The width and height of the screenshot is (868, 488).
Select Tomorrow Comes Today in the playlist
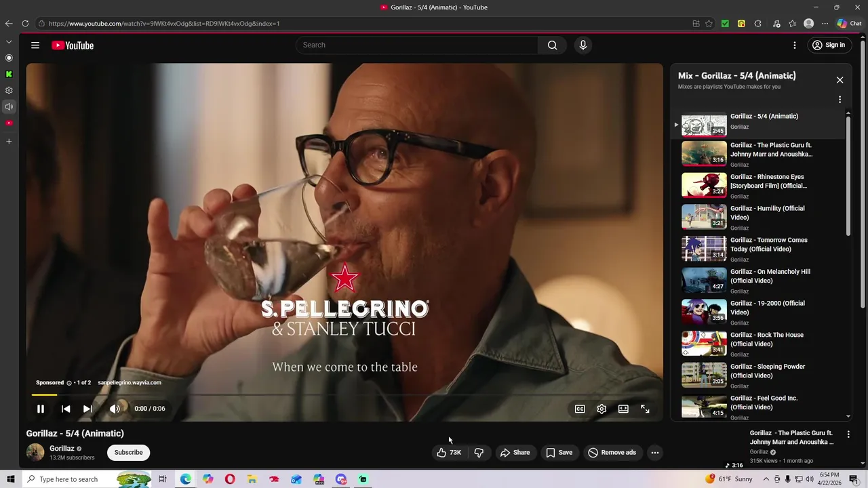(759, 249)
